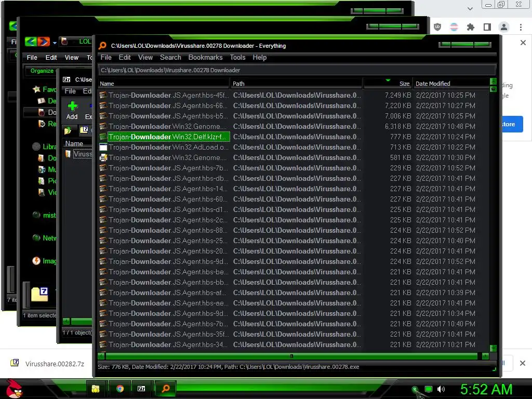
Task: Open File menu in Explorer window
Action: [32, 57]
